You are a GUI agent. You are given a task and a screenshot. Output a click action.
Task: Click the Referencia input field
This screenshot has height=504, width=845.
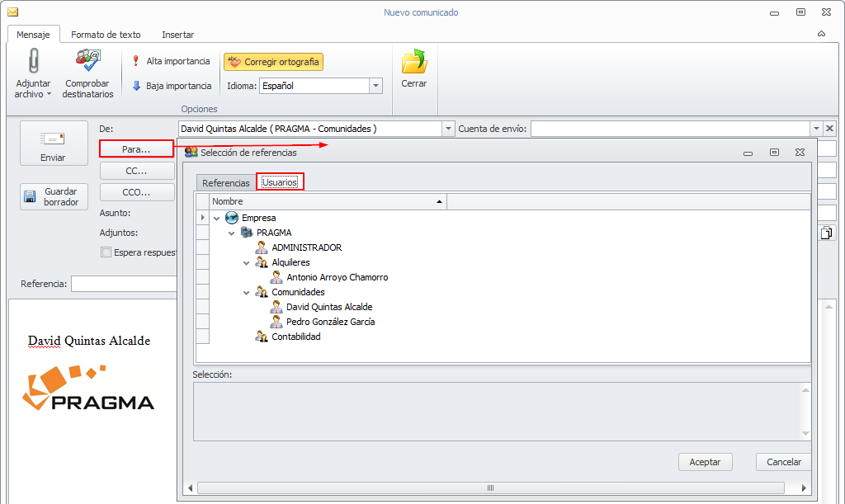(x=125, y=284)
